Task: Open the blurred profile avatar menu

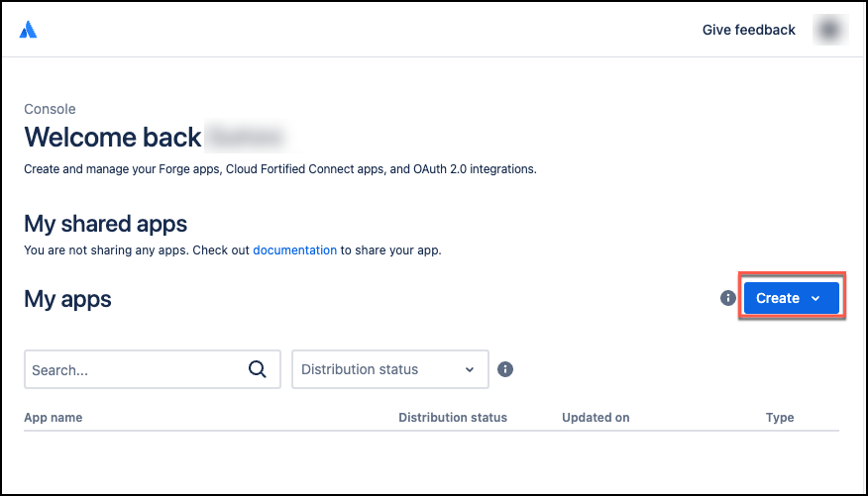Action: (830, 30)
